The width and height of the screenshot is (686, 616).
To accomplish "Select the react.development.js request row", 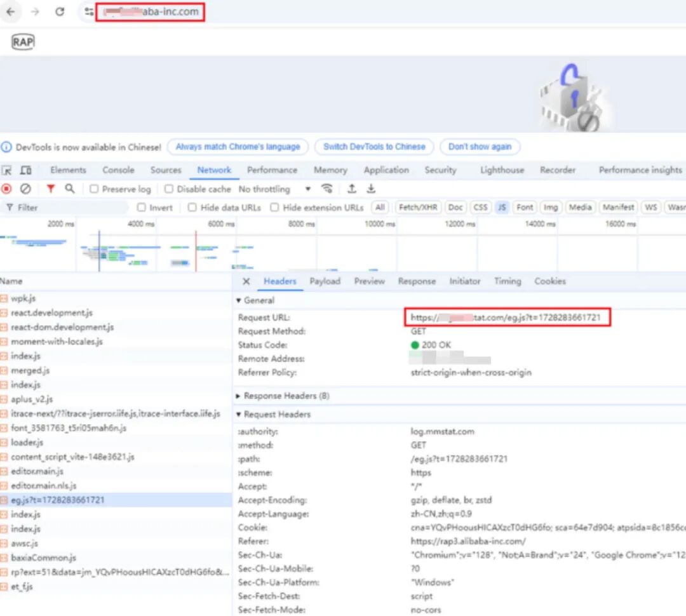I will (x=116, y=313).
